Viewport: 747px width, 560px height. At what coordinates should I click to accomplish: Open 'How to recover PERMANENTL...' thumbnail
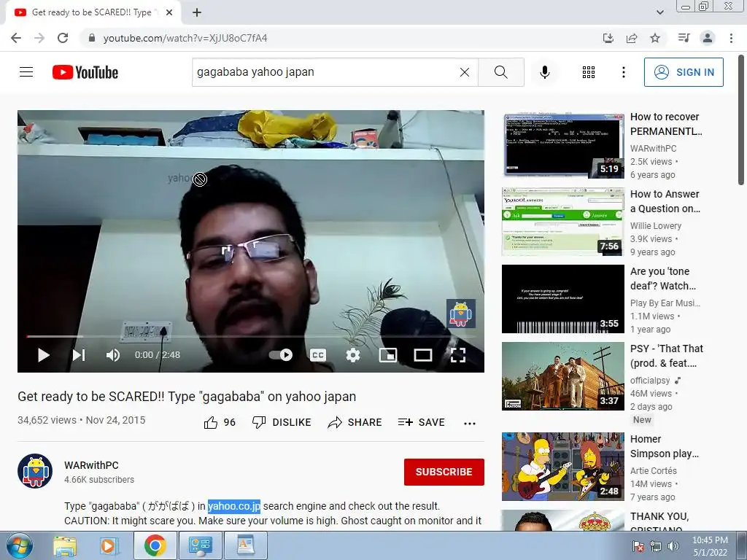pyautogui.click(x=563, y=144)
